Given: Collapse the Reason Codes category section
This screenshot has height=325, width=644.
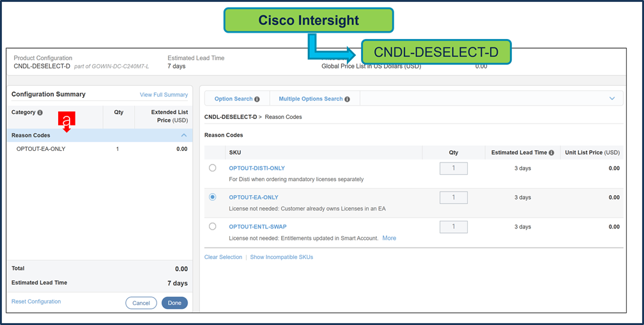Looking at the screenshot, I should (184, 135).
